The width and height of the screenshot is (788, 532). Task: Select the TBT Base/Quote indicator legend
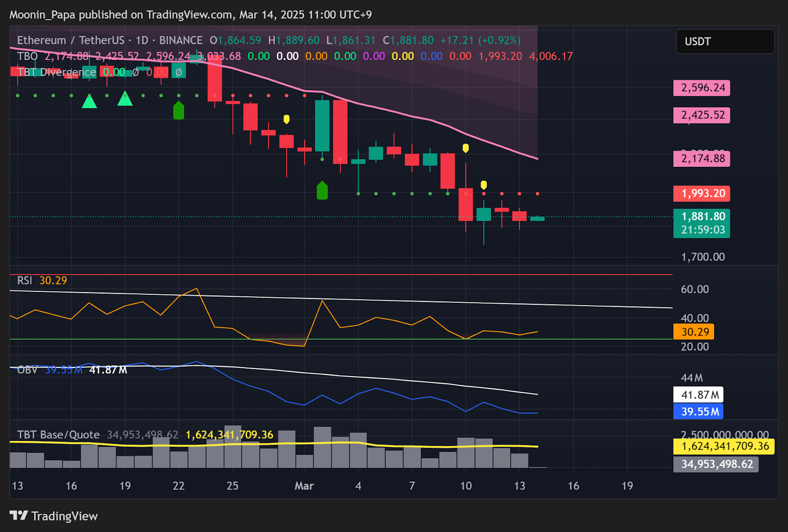point(58,435)
